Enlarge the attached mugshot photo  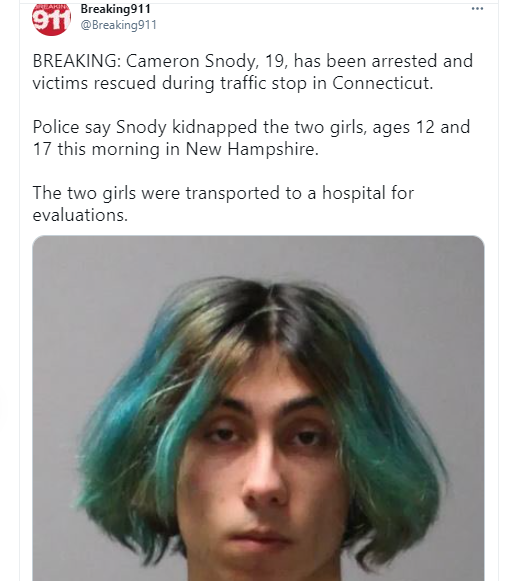click(x=258, y=408)
